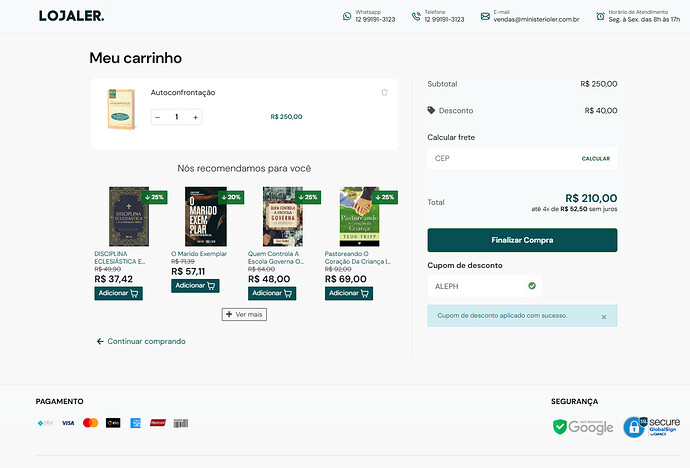The height and width of the screenshot is (468, 690).
Task: Add Quem Controla a Escola to cart
Action: coord(271,293)
